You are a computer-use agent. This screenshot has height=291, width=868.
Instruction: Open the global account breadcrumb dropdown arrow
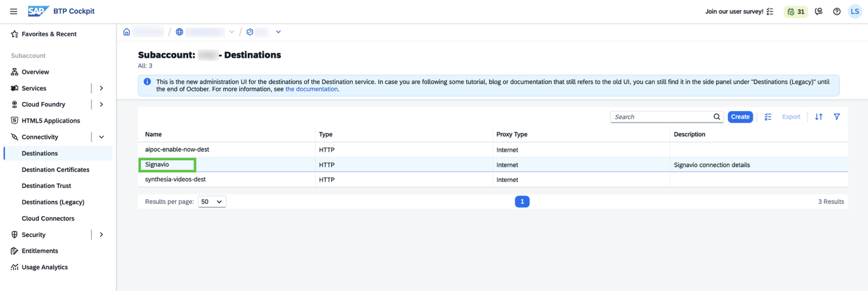231,32
